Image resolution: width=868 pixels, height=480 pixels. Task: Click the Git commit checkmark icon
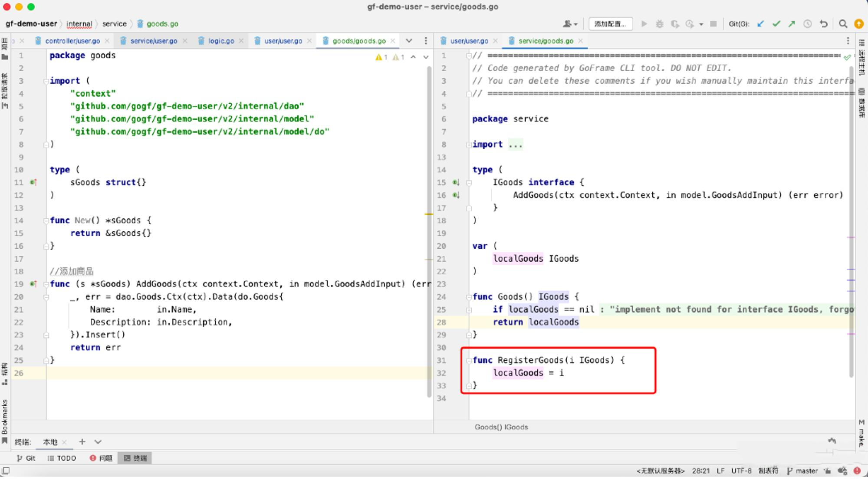[x=778, y=24]
